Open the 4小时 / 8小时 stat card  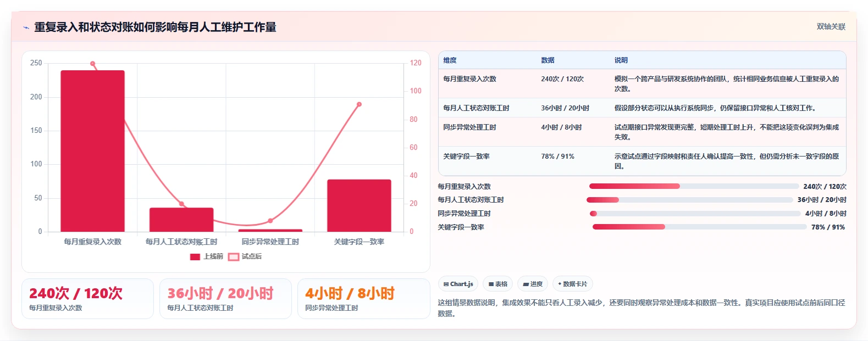click(x=363, y=299)
